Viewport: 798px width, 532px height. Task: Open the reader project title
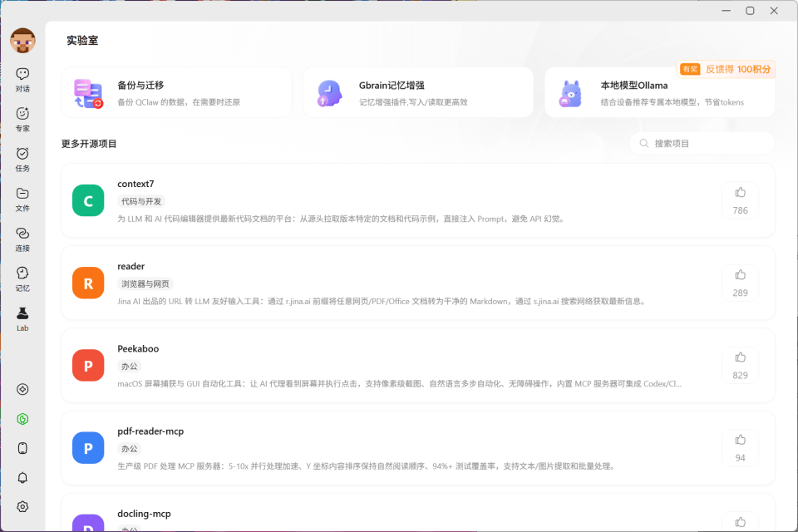tap(131, 266)
